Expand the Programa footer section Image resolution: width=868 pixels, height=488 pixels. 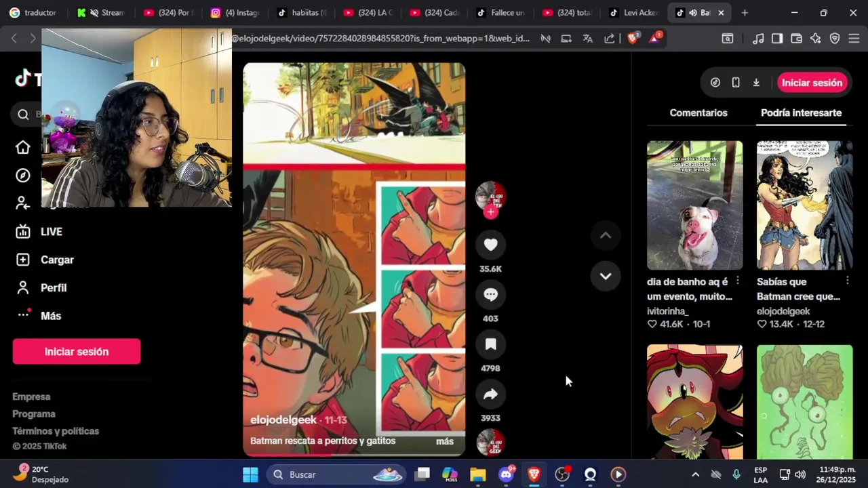[34, 413]
